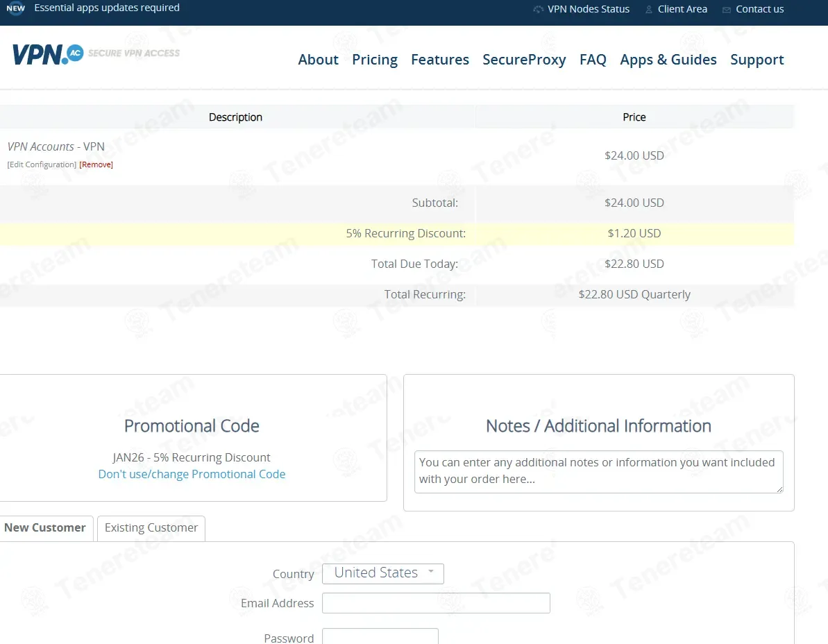Open VPN Nodes Status link
This screenshot has height=644, width=828.
click(x=589, y=9)
